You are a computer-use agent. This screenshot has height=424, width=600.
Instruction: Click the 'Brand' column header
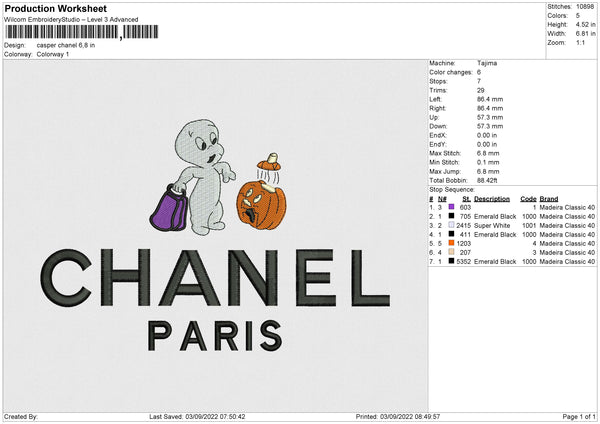549,199
